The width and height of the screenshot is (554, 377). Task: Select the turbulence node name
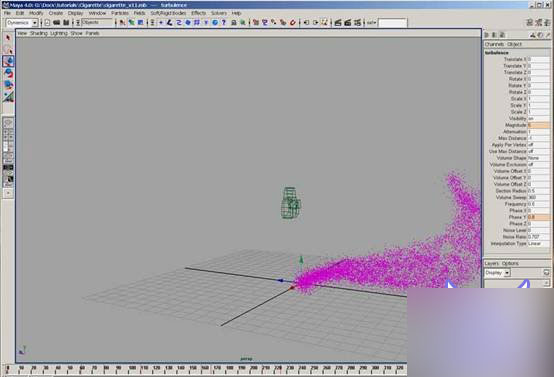point(496,53)
